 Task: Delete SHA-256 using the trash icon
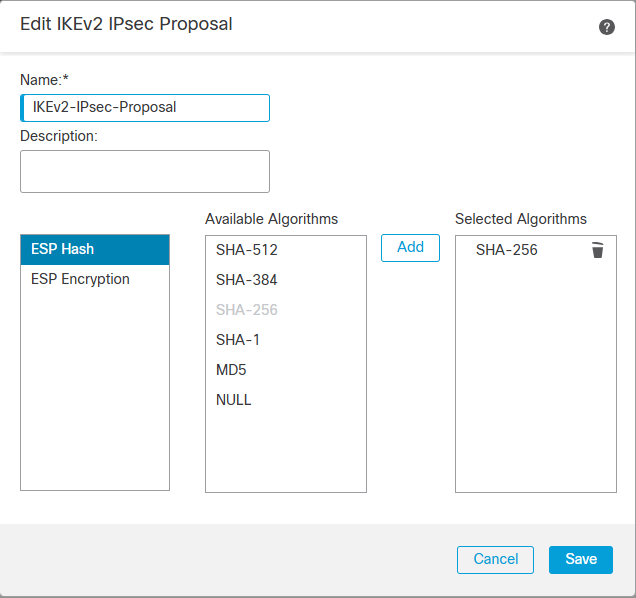click(x=597, y=250)
